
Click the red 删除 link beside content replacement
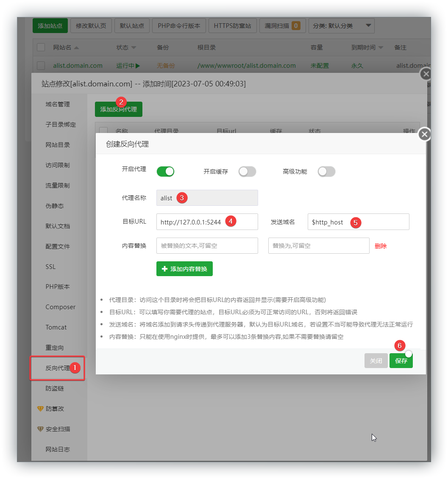[x=380, y=246]
